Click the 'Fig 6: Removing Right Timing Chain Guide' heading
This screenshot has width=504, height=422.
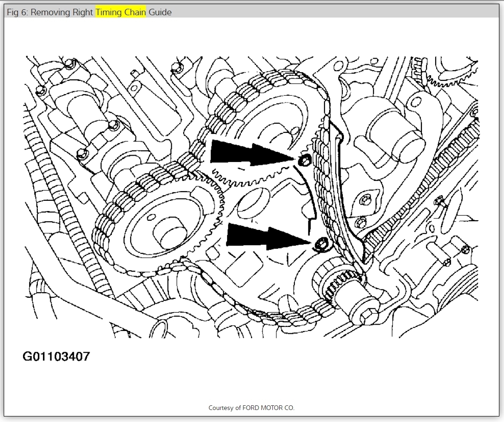(89, 12)
